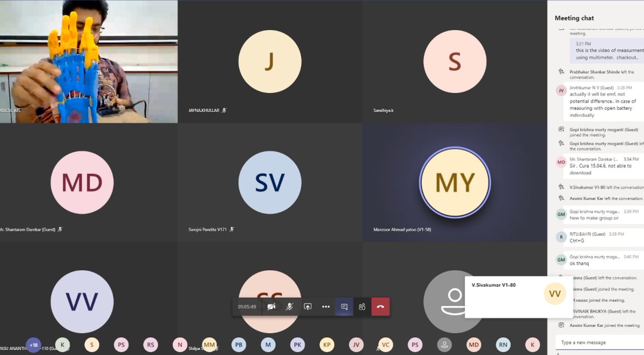Screen dimensions: 644x355
Task: Hang up with red leave button
Action: (380, 307)
